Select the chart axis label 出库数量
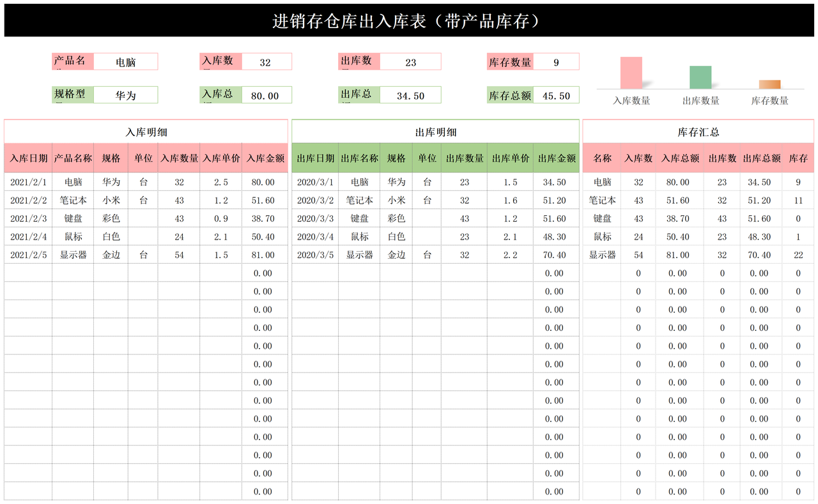818x504 pixels. 700,100
